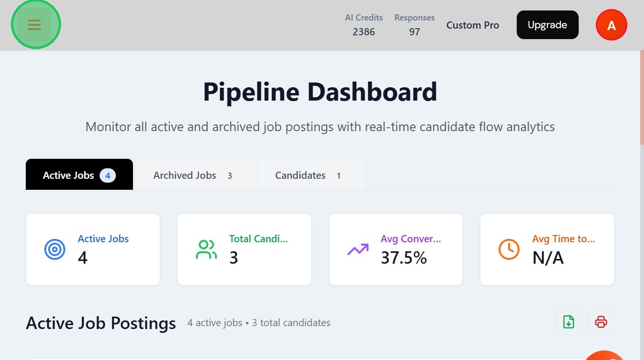Open the Candidates tab
The image size is (644, 360).
(x=310, y=175)
